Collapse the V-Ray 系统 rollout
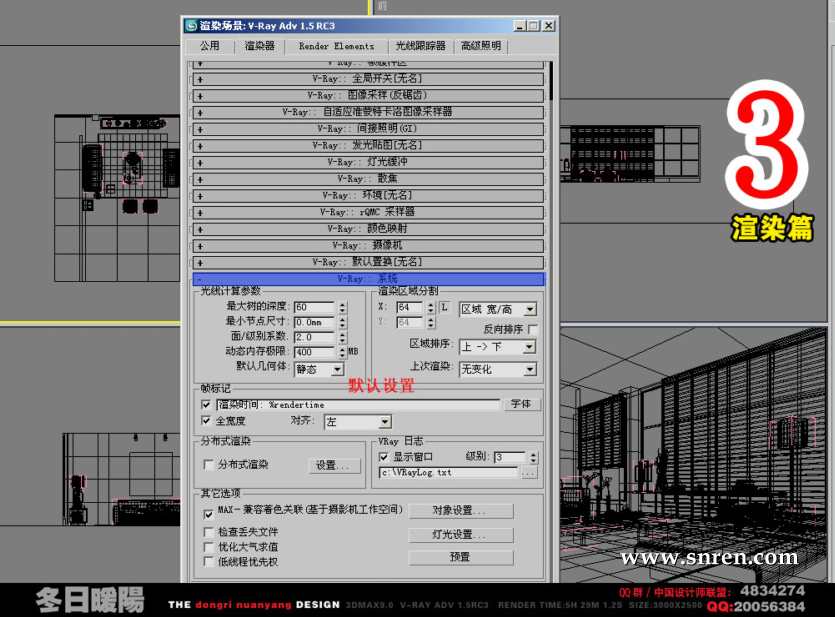 point(368,279)
